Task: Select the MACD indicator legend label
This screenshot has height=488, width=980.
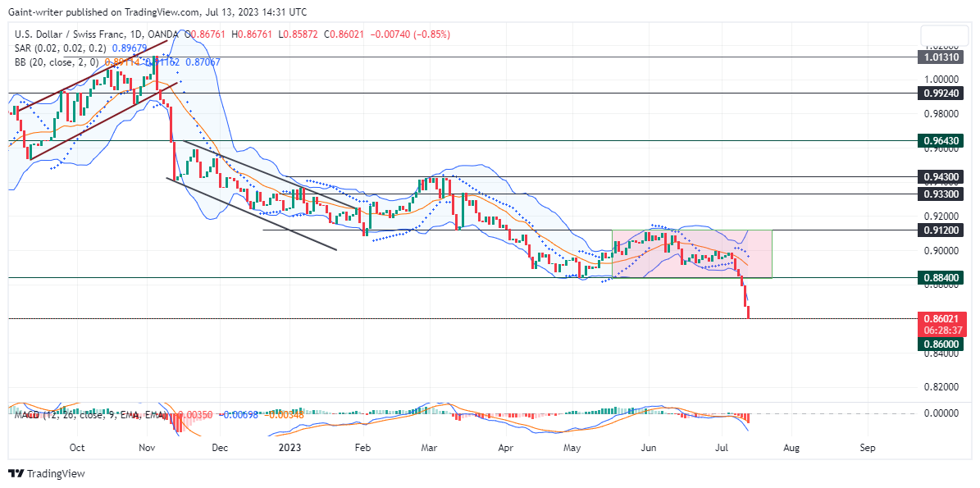Action: [89, 415]
